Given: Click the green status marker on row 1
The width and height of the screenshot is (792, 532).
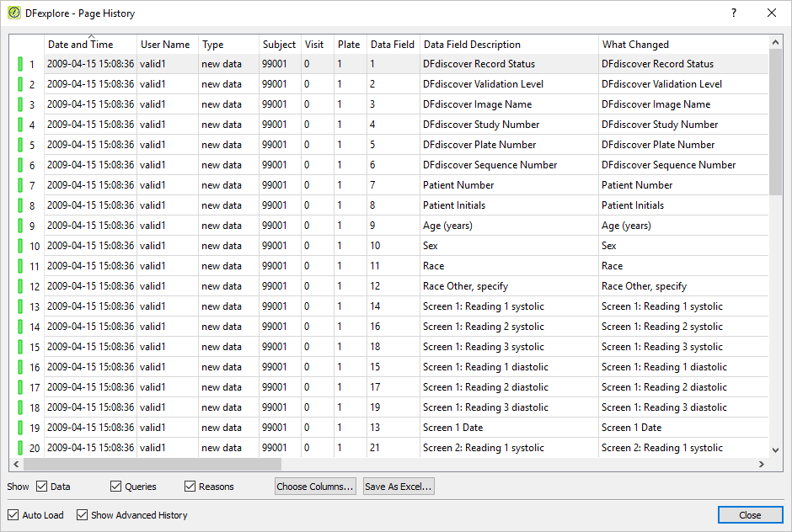Looking at the screenshot, I should (20, 64).
